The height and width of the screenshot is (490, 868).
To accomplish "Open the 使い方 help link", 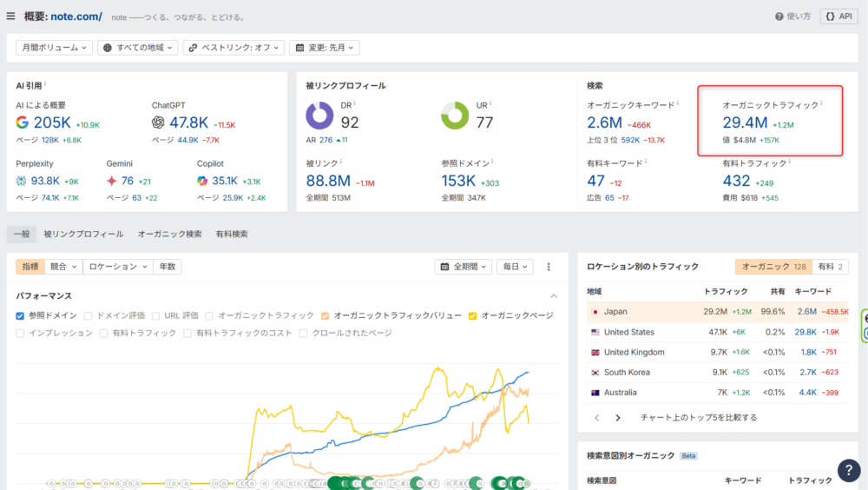I will pyautogui.click(x=792, y=17).
